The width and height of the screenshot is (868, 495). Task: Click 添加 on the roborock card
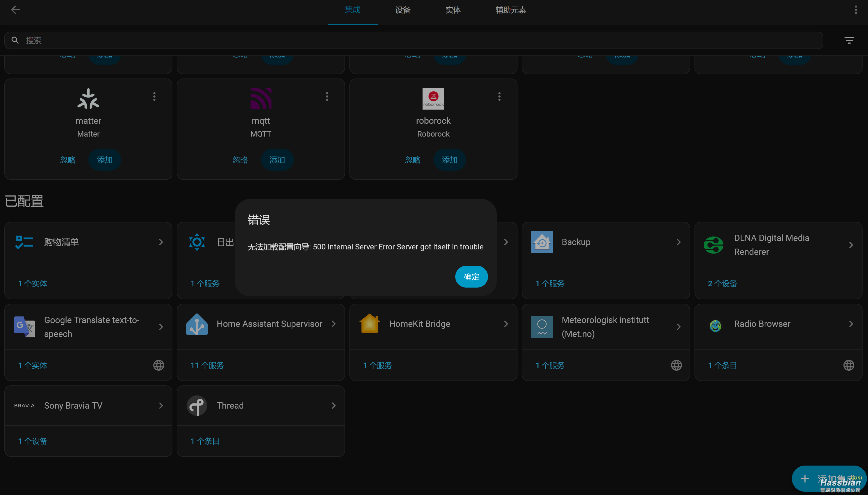point(449,160)
